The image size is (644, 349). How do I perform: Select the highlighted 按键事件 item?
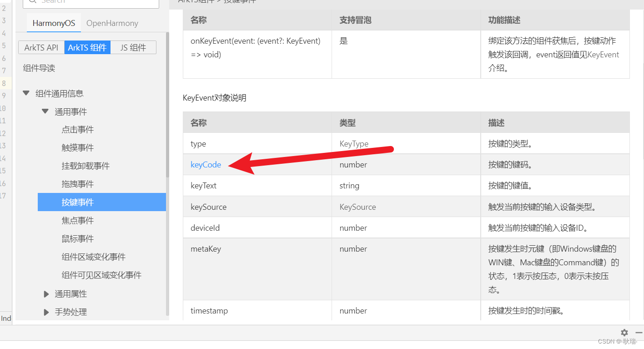click(x=102, y=202)
